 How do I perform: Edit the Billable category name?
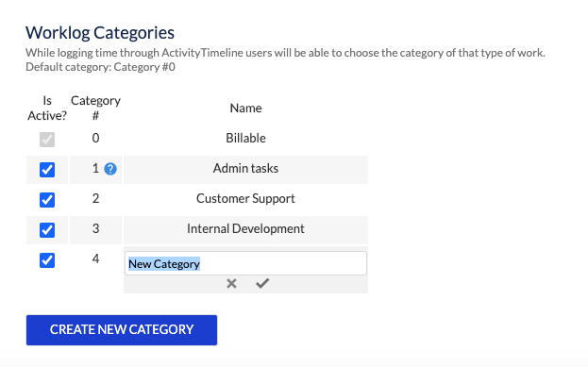245,139
